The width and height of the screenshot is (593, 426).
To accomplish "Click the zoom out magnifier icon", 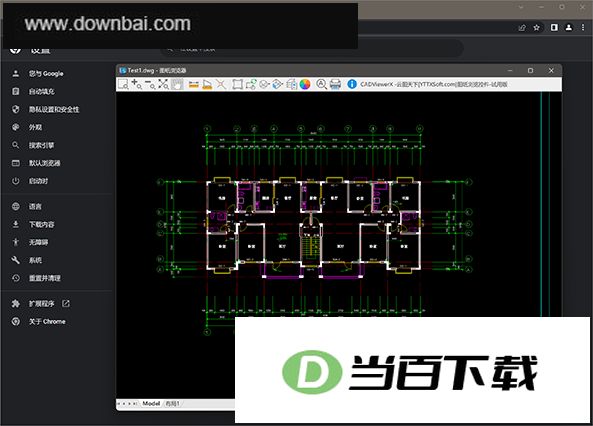I will 150,84.
